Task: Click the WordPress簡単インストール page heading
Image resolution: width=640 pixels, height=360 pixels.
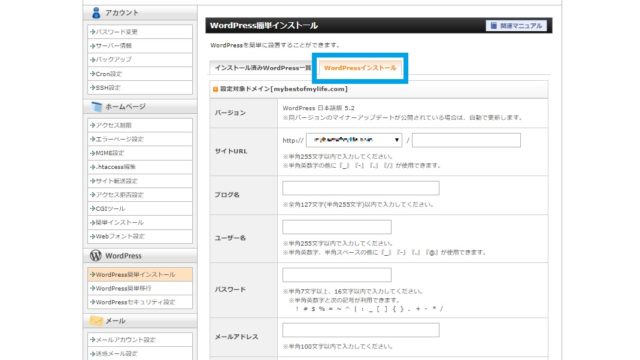Action: pyautogui.click(x=264, y=25)
